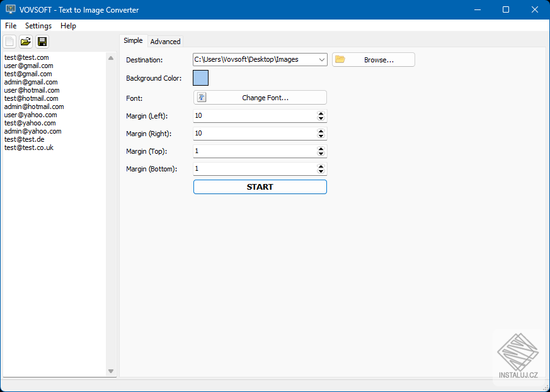Maximize the Text to Image Converter window
The image size is (550, 392).
tap(506, 9)
